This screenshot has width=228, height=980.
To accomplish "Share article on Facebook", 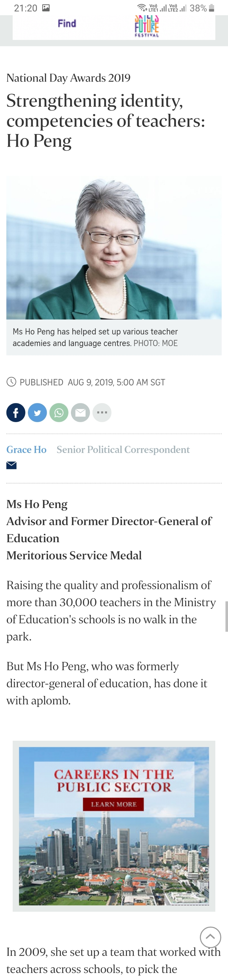I will (x=15, y=412).
